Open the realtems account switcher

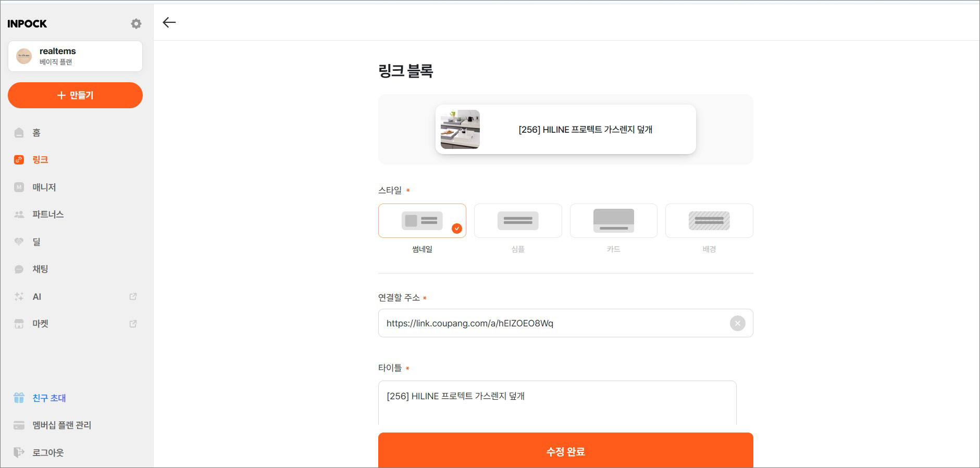tap(75, 56)
